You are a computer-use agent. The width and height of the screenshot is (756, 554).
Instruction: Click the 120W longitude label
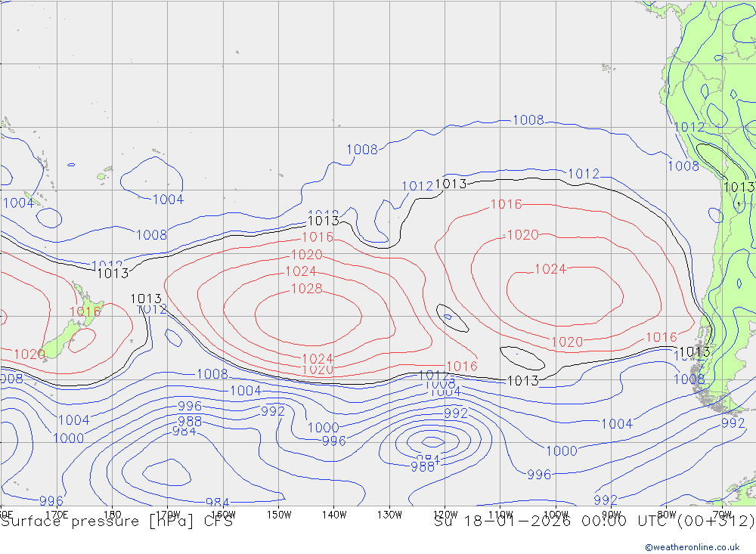click(445, 515)
